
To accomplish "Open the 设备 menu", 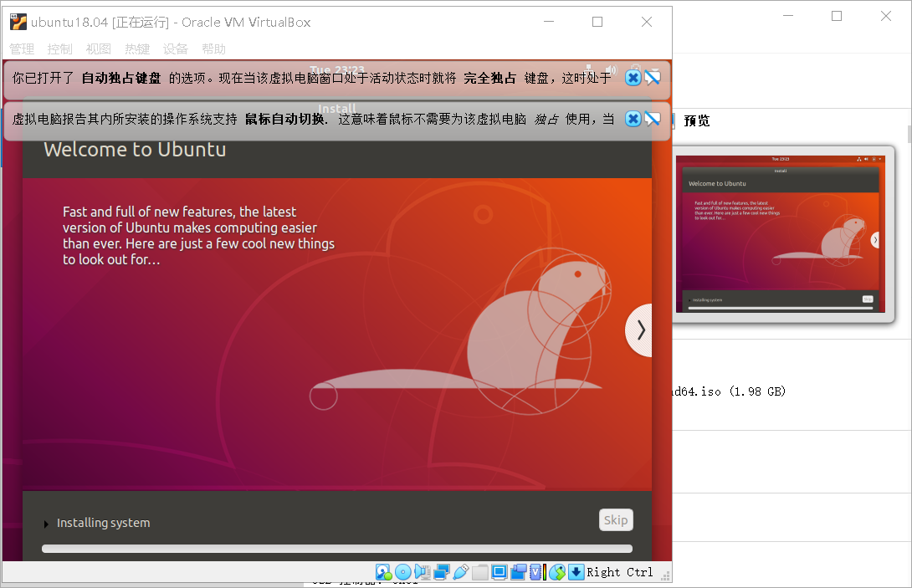I will click(x=176, y=49).
